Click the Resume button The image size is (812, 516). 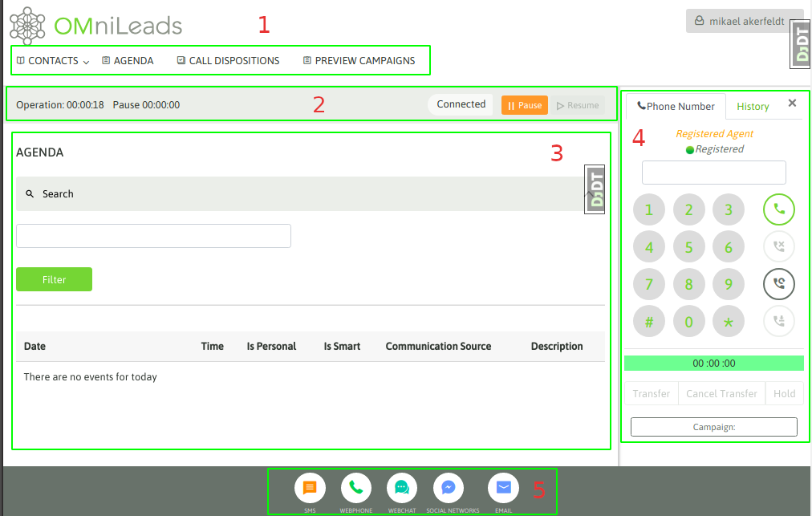578,105
